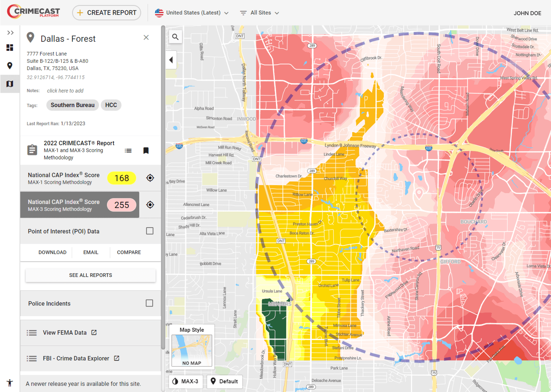Add a note via 'click here to add'
The height and width of the screenshot is (392, 551).
[65, 91]
